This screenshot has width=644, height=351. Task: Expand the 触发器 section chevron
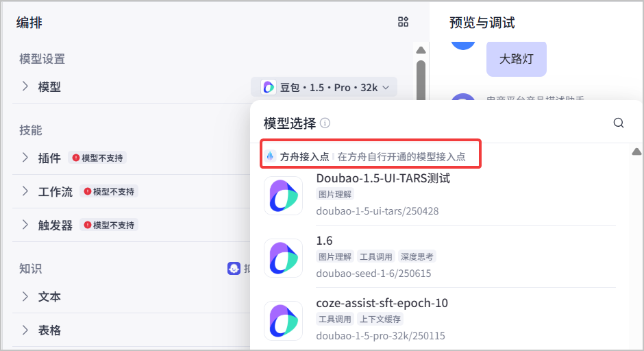point(25,226)
